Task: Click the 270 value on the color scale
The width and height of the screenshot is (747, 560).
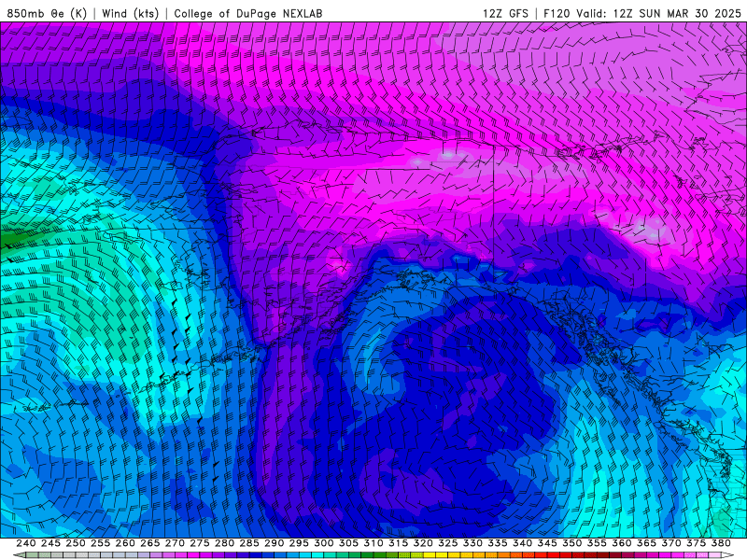Action: [x=175, y=543]
